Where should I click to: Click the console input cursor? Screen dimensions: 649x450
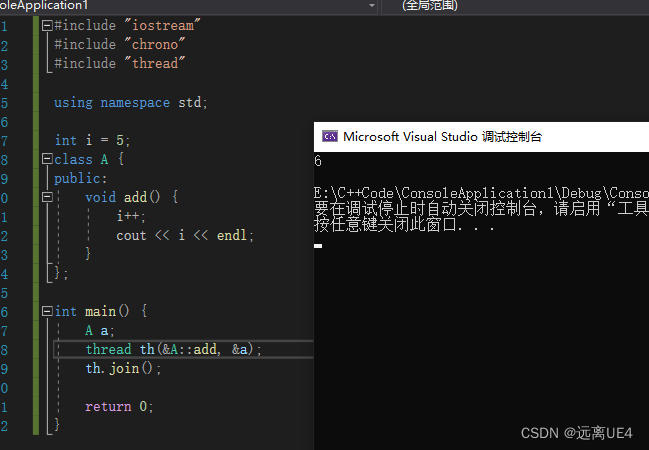click(318, 246)
